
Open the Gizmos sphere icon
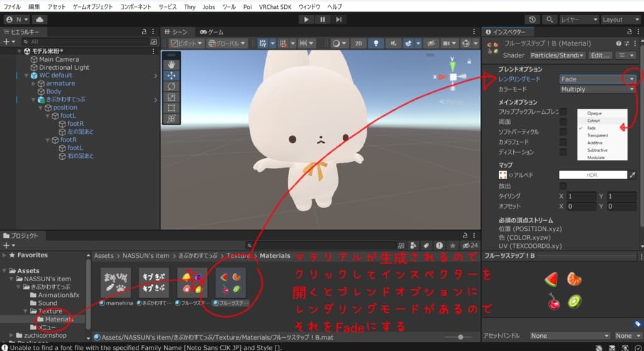pyautogui.click(x=465, y=43)
